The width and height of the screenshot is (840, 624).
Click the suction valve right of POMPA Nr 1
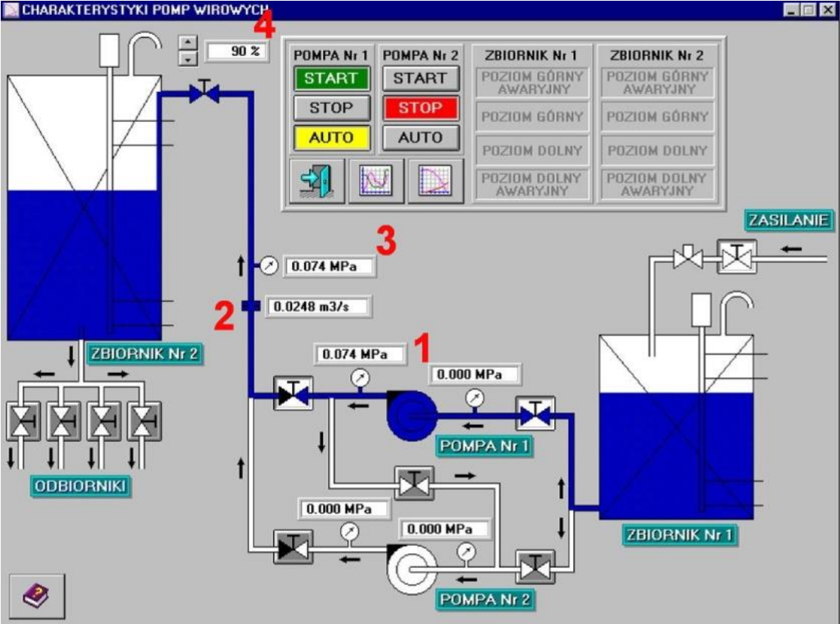coord(535,413)
